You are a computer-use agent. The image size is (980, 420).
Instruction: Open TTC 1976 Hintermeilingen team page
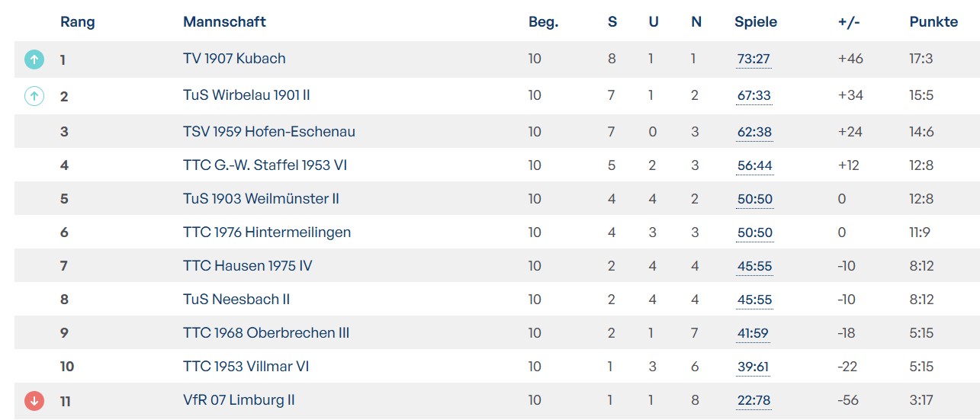pos(267,232)
